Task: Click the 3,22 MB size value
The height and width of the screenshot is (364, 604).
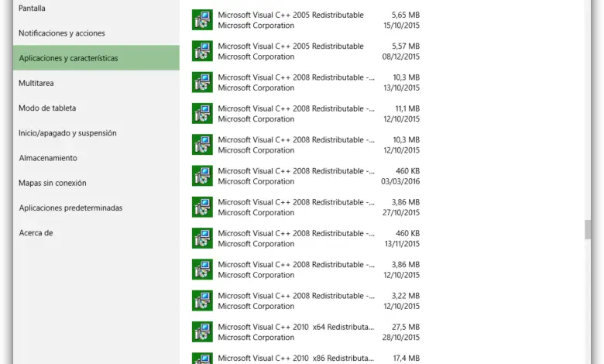Action: 406,296
